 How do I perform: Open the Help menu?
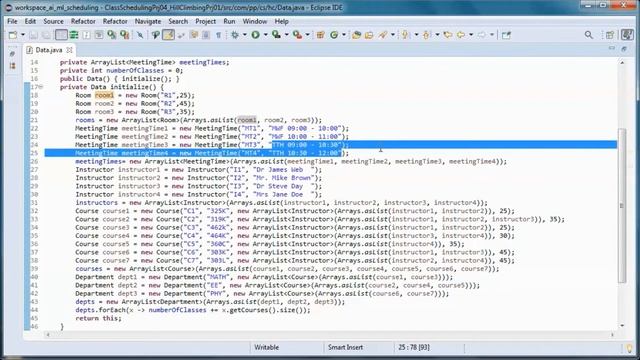tap(281, 21)
